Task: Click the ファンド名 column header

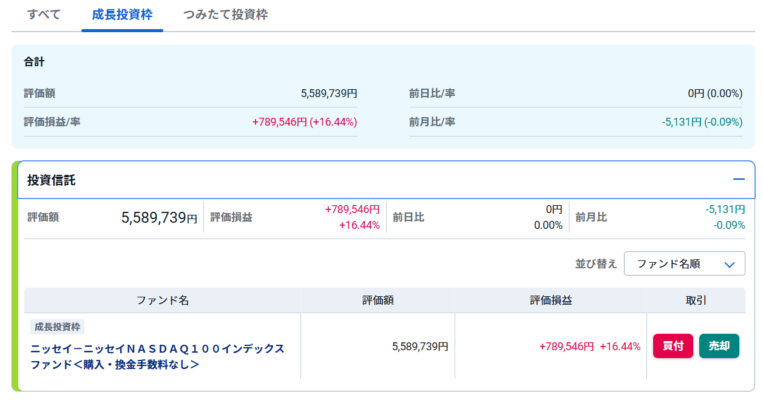Action: [163, 300]
